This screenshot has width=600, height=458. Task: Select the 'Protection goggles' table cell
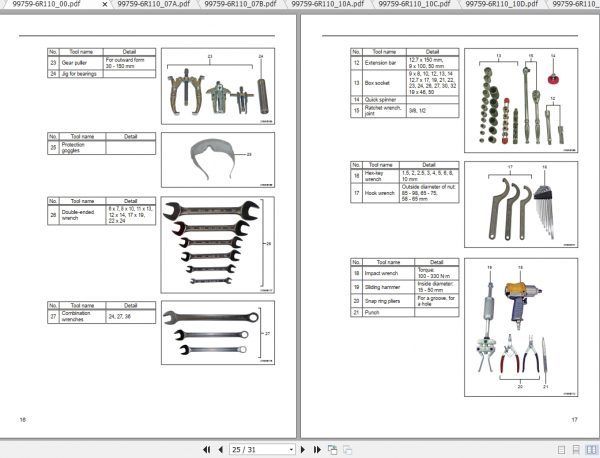pyautogui.click(x=82, y=148)
